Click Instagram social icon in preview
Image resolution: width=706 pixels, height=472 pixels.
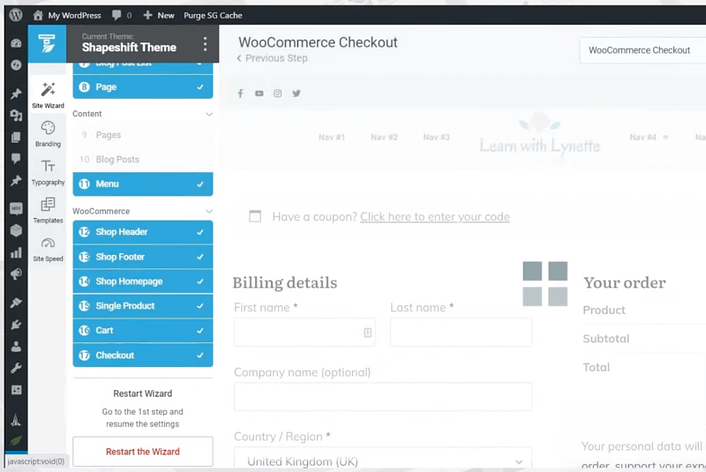(x=278, y=93)
